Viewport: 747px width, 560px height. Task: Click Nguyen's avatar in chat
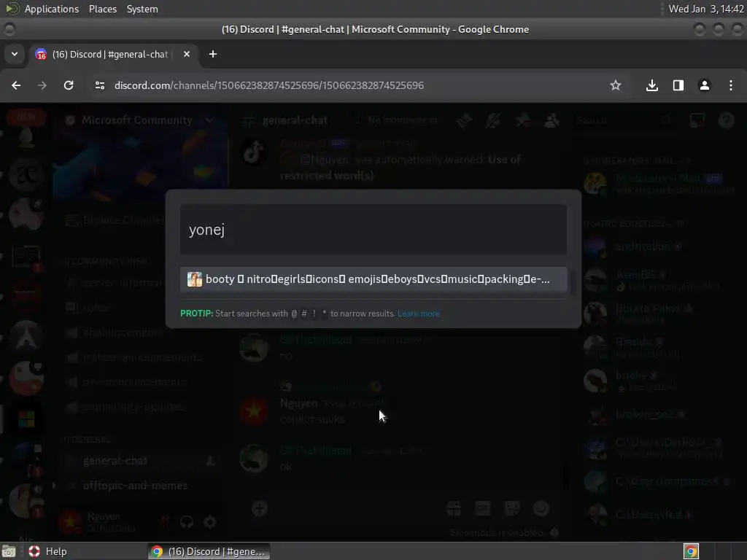coord(254,411)
